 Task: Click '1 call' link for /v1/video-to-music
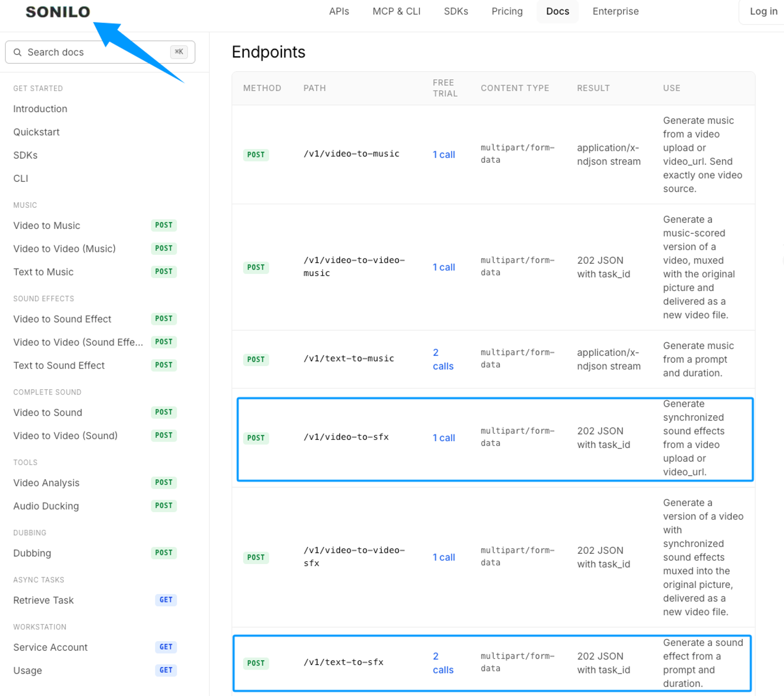coord(444,154)
